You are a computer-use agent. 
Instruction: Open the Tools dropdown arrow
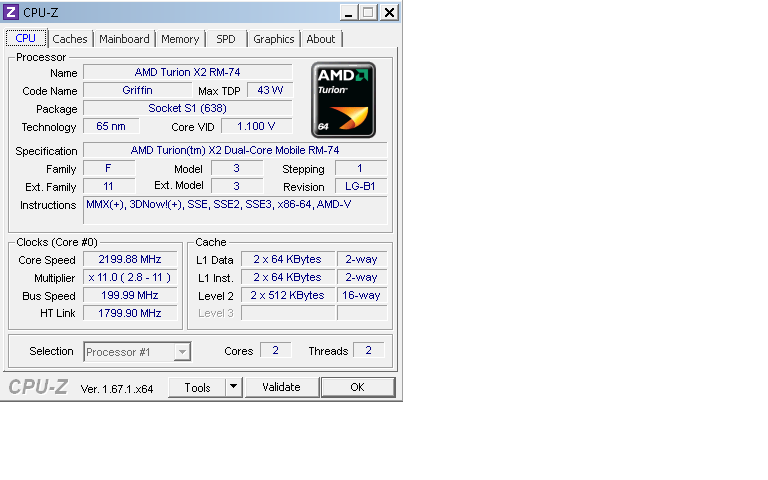(x=233, y=387)
